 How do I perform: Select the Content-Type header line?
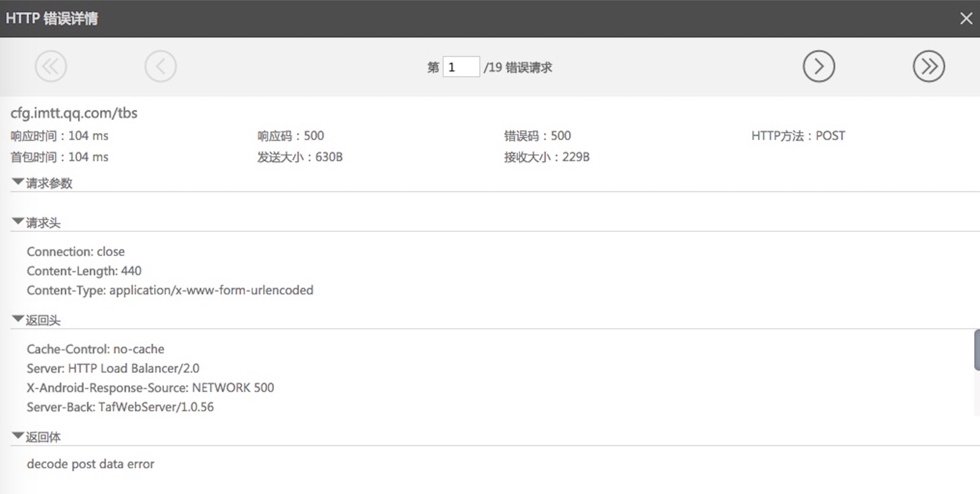click(x=170, y=290)
